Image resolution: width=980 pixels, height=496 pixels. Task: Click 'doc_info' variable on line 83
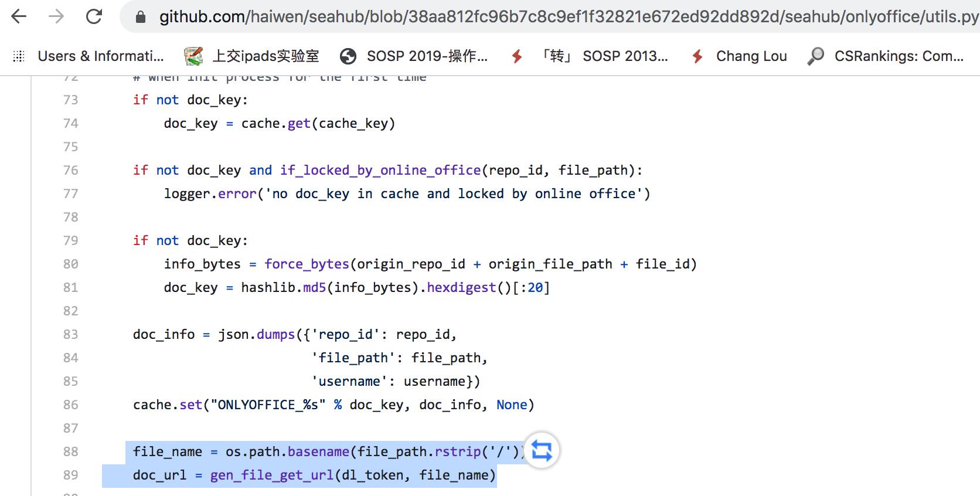pos(164,335)
